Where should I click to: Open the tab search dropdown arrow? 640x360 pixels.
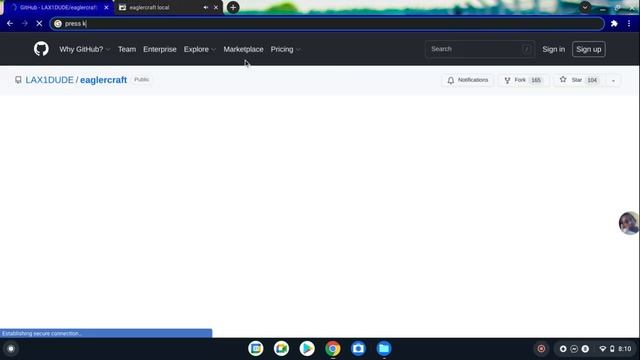coord(585,7)
